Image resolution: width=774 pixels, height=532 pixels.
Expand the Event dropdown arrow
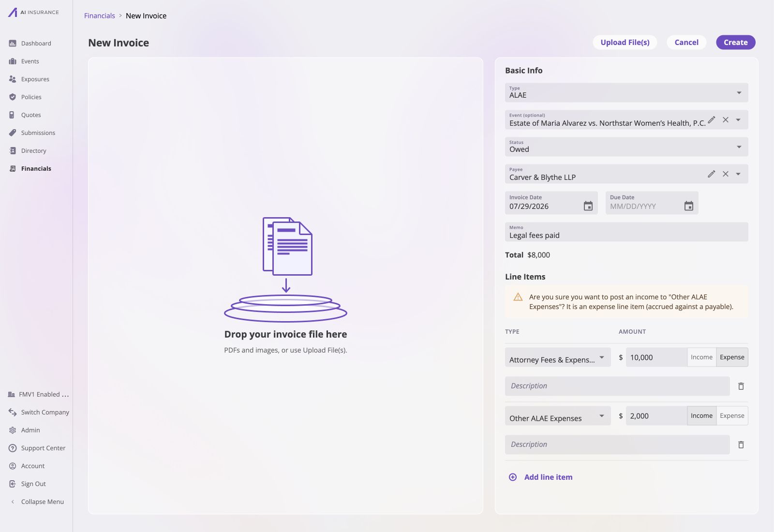[739, 120]
